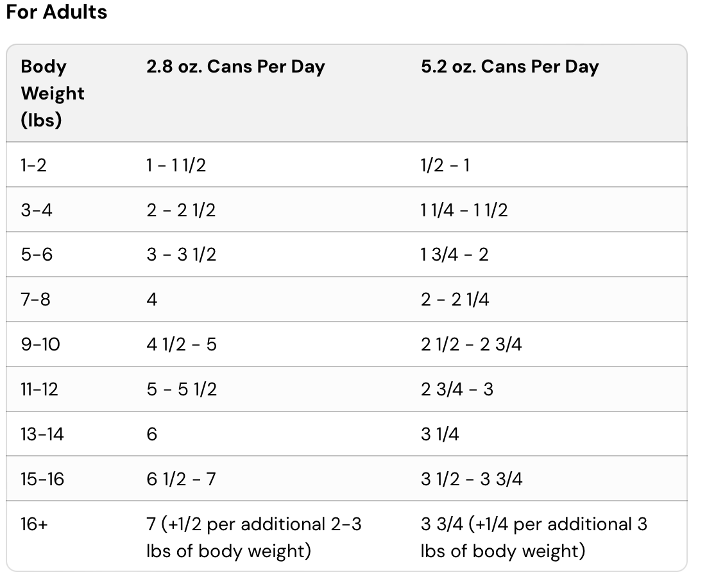Click the "16+" body weight cell
The height and width of the screenshot is (588, 707).
34,524
